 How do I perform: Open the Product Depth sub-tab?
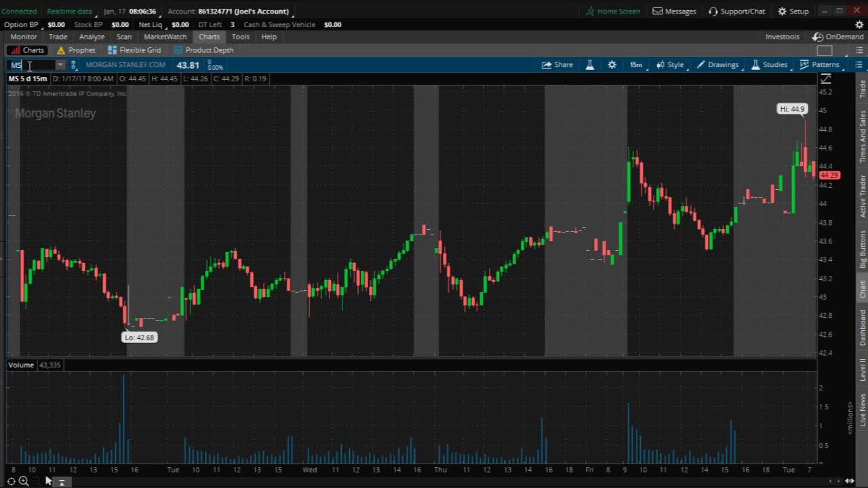pyautogui.click(x=203, y=50)
